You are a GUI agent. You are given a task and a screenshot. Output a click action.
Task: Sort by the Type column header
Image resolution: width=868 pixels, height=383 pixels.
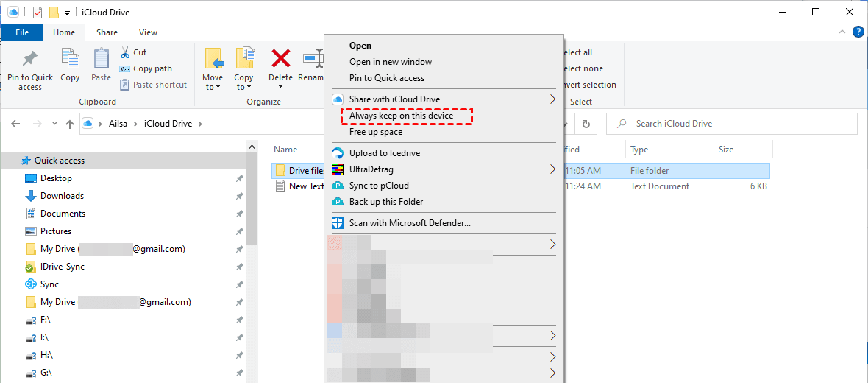coord(638,149)
